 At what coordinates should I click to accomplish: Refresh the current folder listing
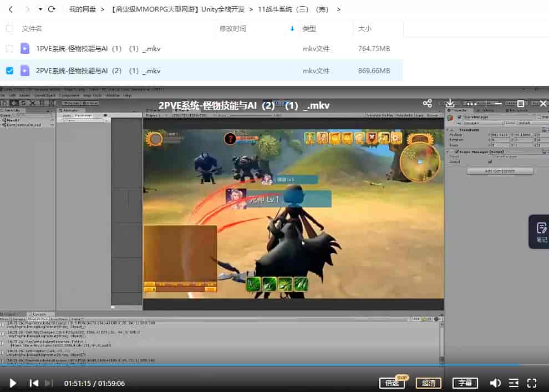pos(52,9)
